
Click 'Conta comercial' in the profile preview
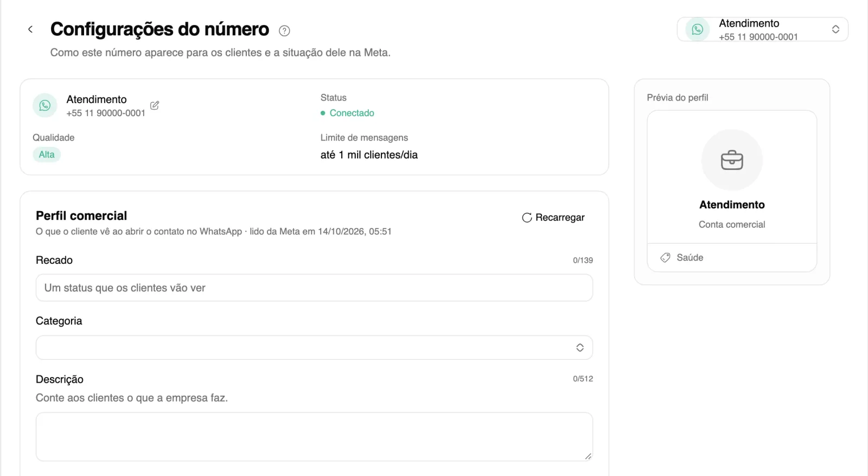[732, 225]
